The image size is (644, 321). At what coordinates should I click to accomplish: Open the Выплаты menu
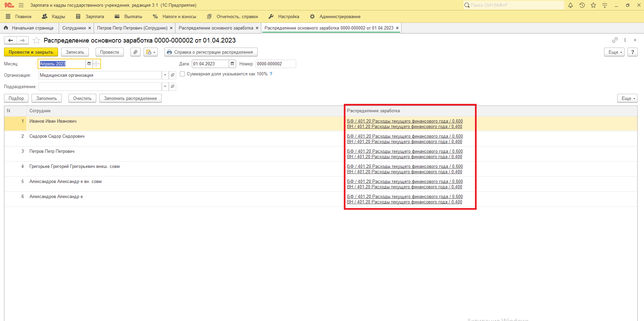click(x=128, y=17)
